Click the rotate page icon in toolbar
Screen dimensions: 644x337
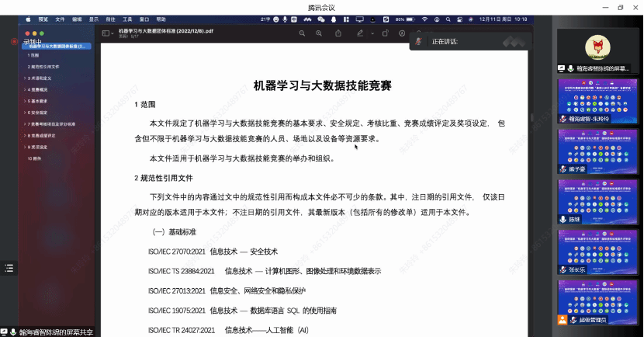click(386, 33)
